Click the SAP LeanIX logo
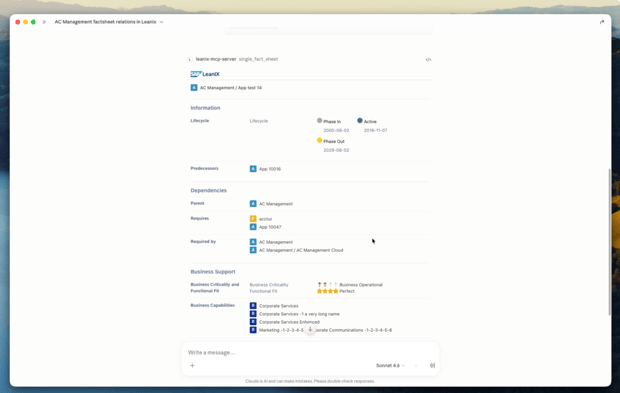This screenshot has height=393, width=620. tap(205, 74)
